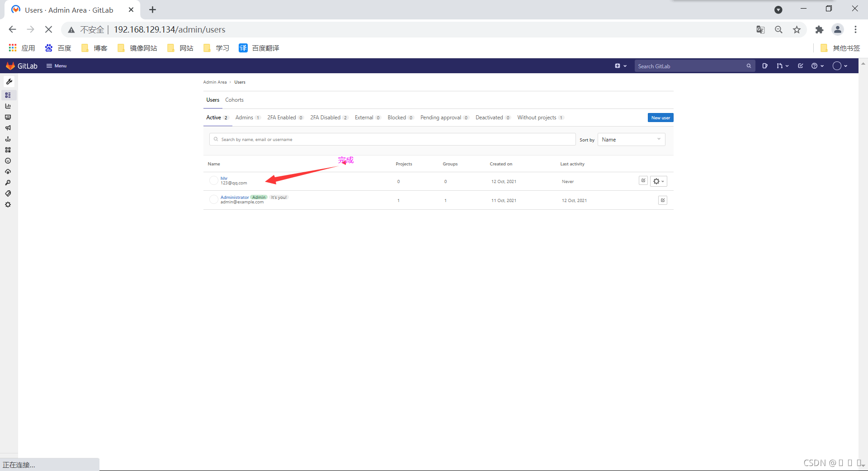Open the Sort by Name dropdown
Screen dimensions: 868x471
(631, 139)
